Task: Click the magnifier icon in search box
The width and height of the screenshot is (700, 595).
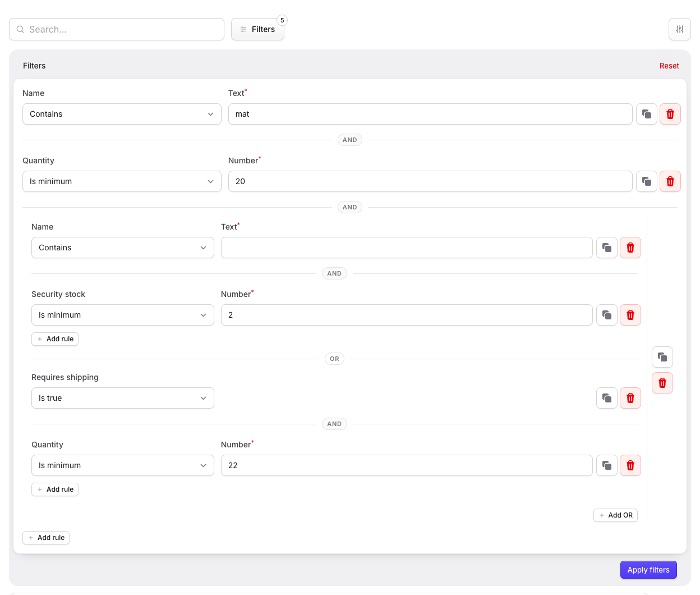Action: click(20, 29)
